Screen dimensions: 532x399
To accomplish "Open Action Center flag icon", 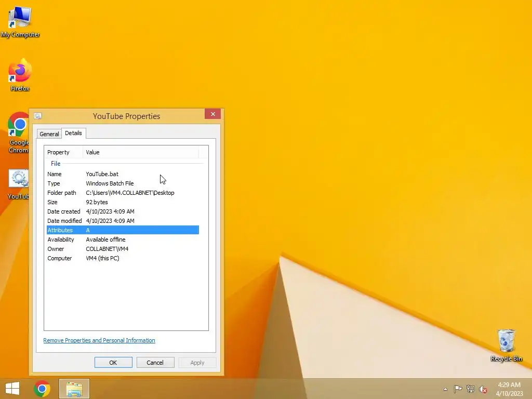I will [x=458, y=389].
